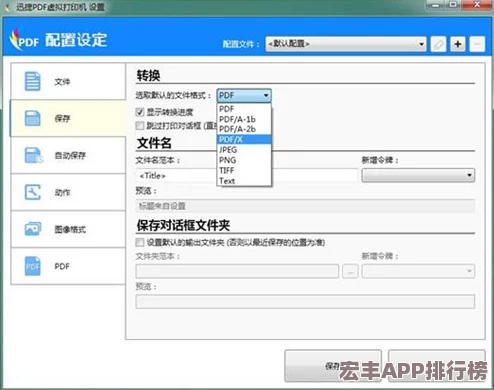Click the plus icon to add profile
Image resolution: width=494 pixels, height=390 pixels.
click(x=458, y=44)
